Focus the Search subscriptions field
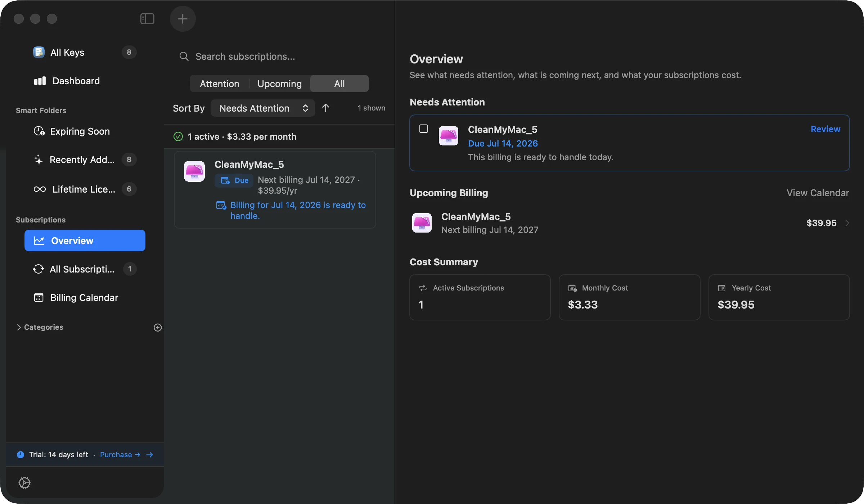 point(279,57)
